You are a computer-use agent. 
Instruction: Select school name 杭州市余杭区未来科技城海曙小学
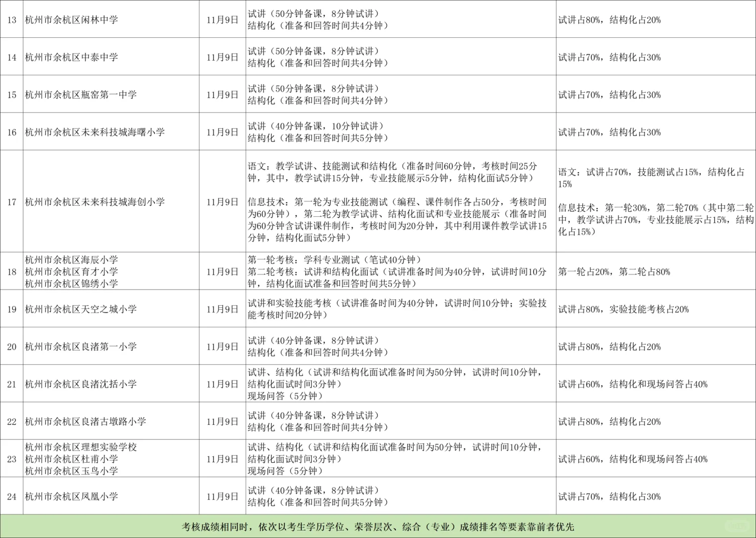[95, 132]
